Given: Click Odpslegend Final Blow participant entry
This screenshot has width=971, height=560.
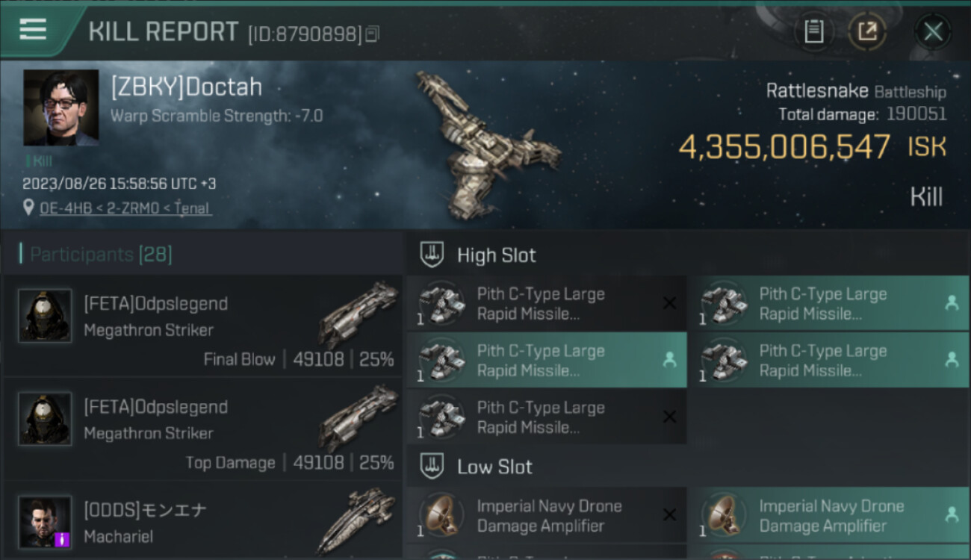Looking at the screenshot, I should tap(202, 326).
